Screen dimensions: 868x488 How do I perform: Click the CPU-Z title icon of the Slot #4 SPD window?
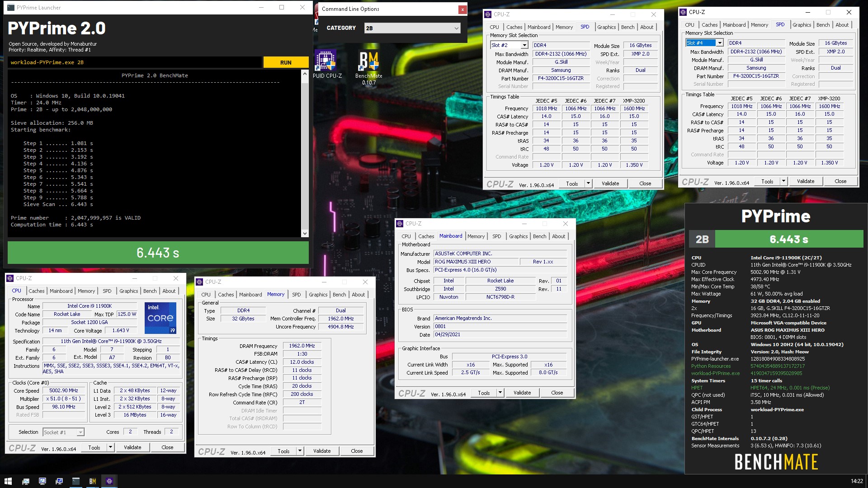pos(683,12)
